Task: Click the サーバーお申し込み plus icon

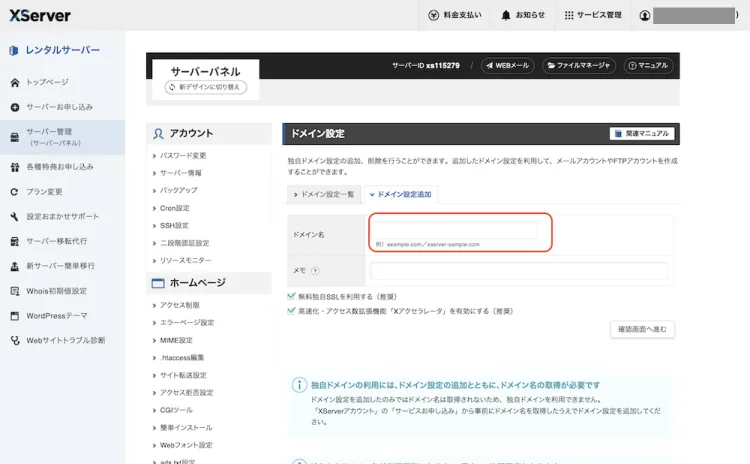Action: pos(15,107)
